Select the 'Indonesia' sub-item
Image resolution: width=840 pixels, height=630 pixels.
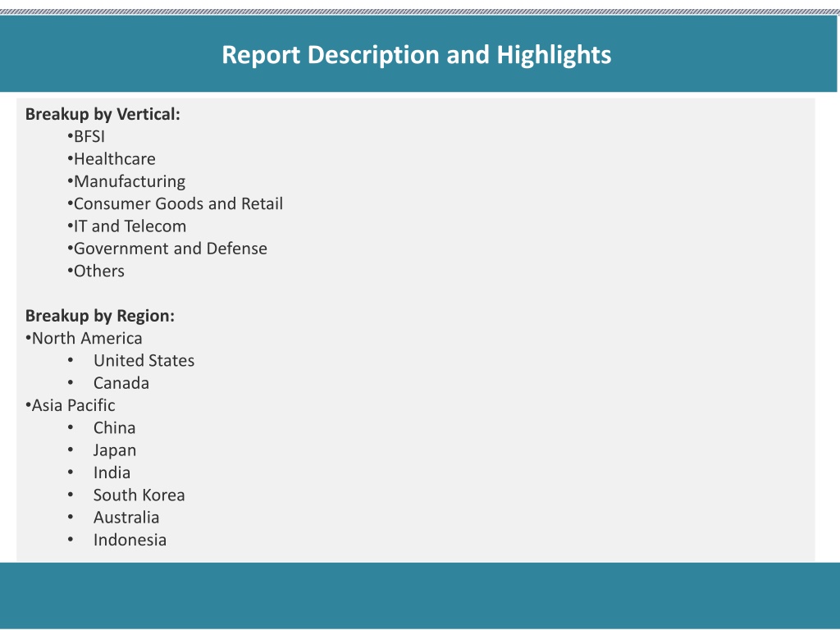pos(130,540)
